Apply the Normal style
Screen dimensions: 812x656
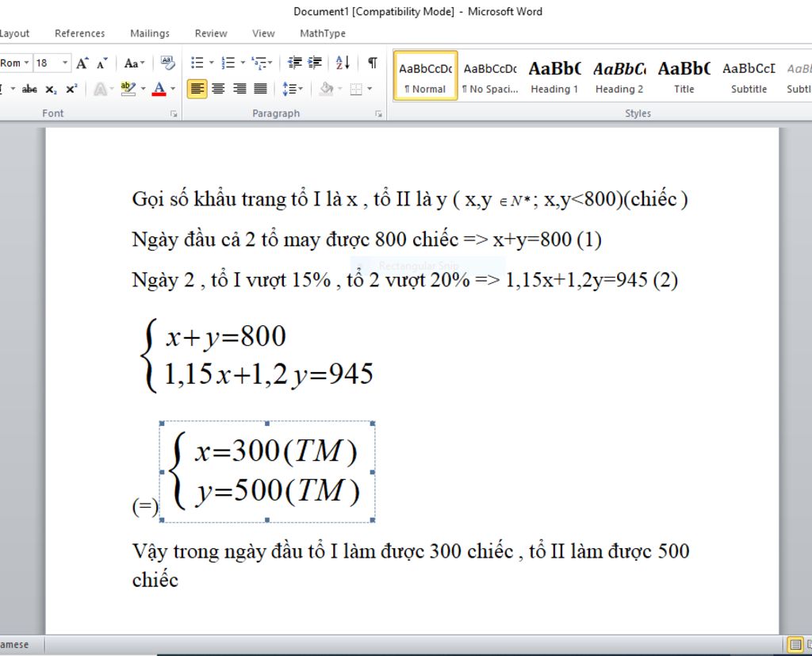[426, 75]
